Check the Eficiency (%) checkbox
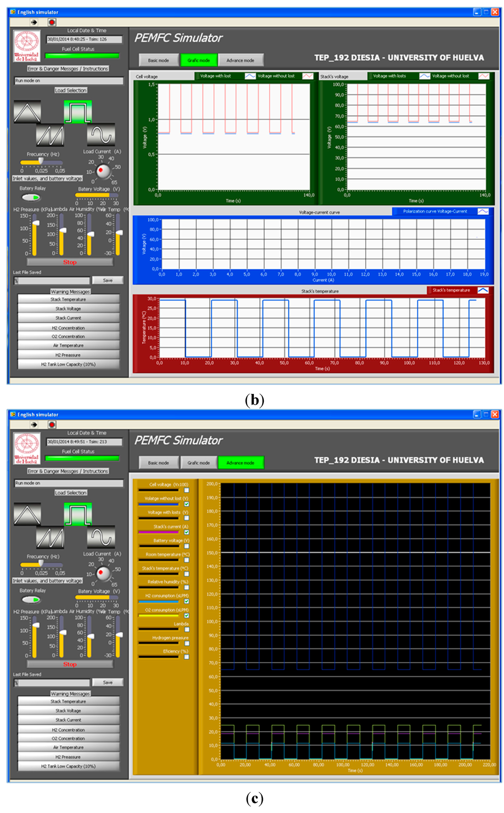This screenshot has height=813, width=504. [187, 657]
